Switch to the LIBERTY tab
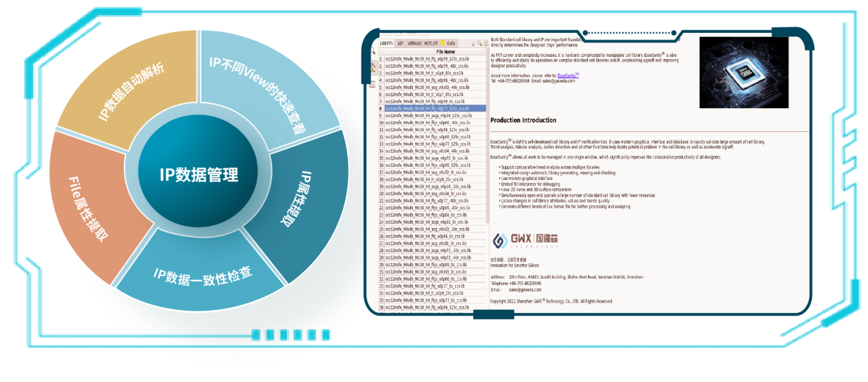This screenshot has width=868, height=382. [386, 43]
